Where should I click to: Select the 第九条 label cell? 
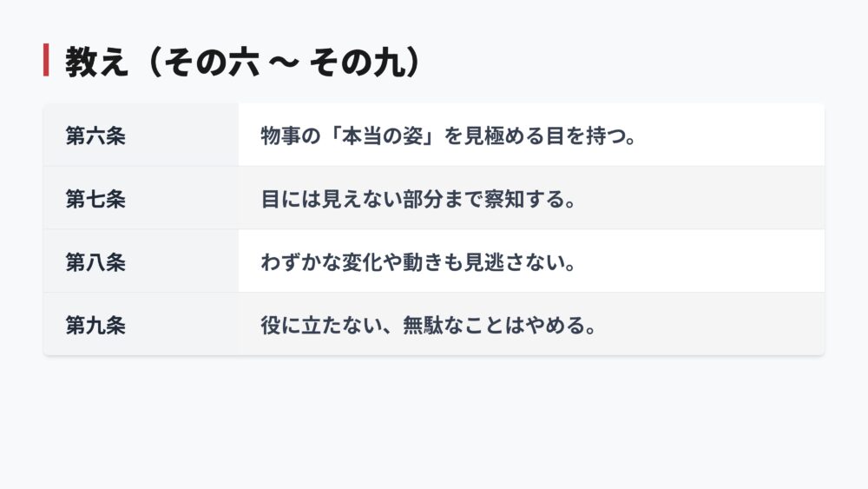tap(95, 326)
